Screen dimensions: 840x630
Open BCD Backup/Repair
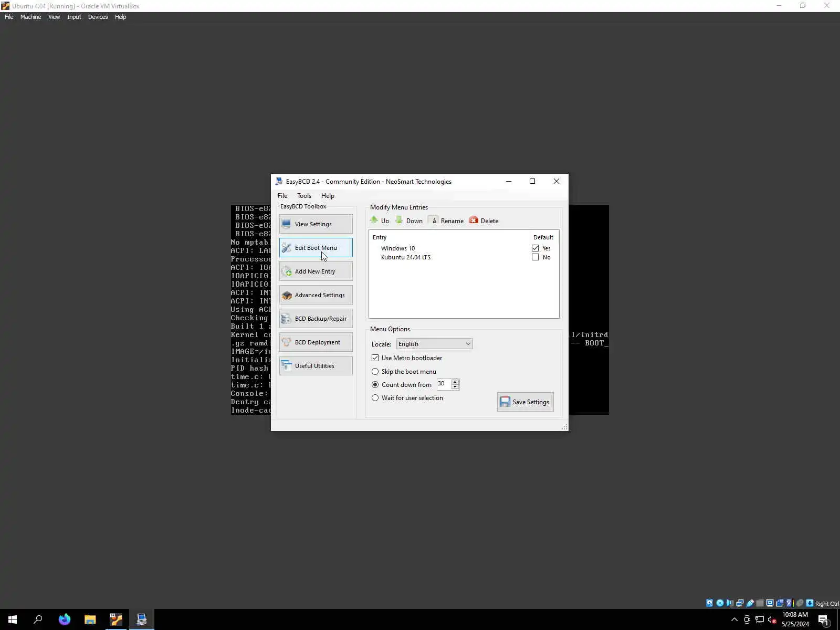click(316, 319)
